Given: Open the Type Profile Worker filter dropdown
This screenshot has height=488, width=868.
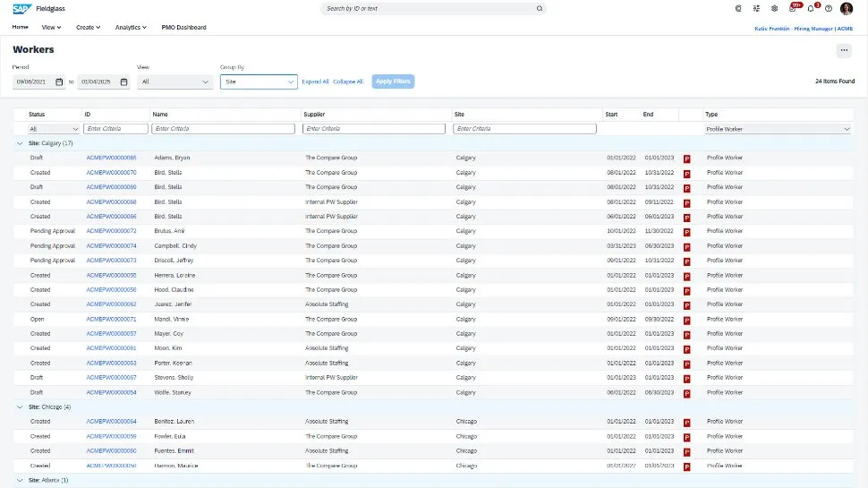Looking at the screenshot, I should pyautogui.click(x=778, y=129).
